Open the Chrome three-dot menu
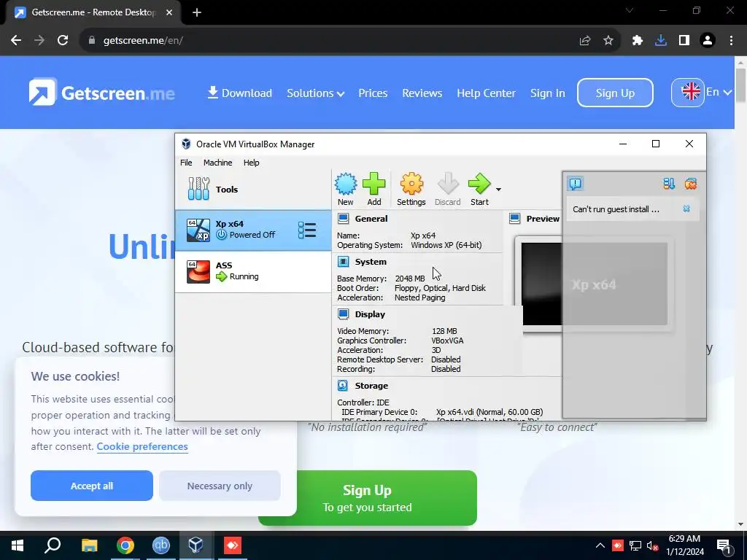 coord(731,41)
